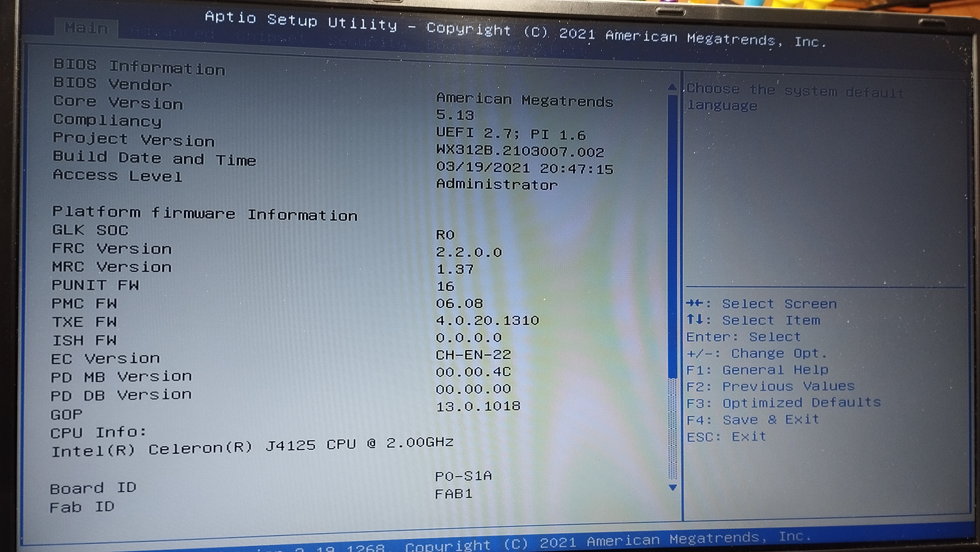This screenshot has width=980, height=552.
Task: Select the Access Level row
Action: pyautogui.click(x=117, y=176)
